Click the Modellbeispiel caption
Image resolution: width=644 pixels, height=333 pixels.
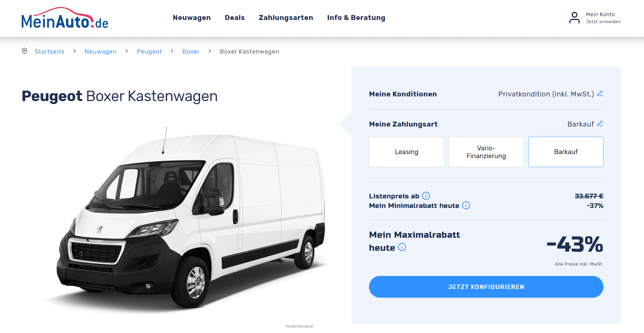299,326
